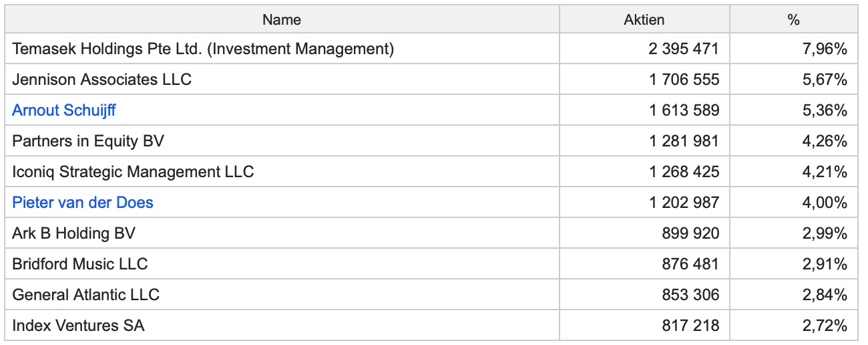This screenshot has height=345, width=868.
Task: Select the Temasek Holdings Pte Ltd. name cell
Action: pyautogui.click(x=203, y=49)
